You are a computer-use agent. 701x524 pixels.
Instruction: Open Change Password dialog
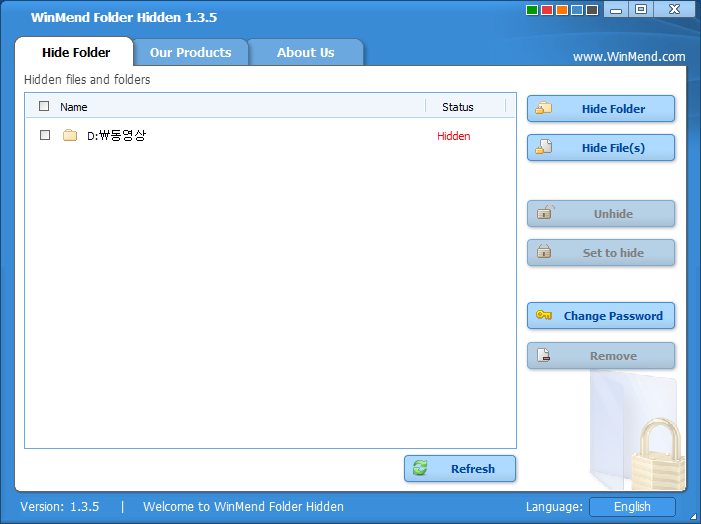coord(601,316)
